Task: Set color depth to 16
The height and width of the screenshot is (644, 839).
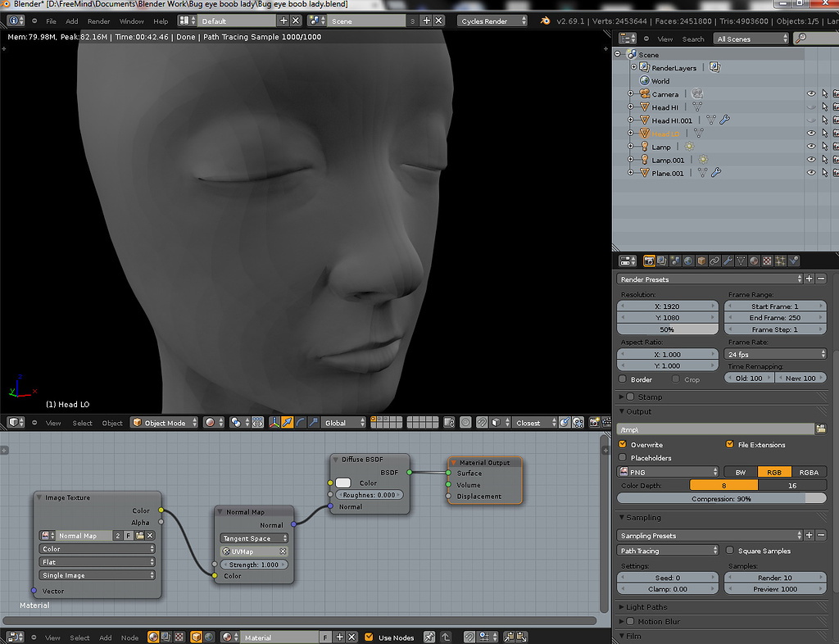Action: [792, 485]
